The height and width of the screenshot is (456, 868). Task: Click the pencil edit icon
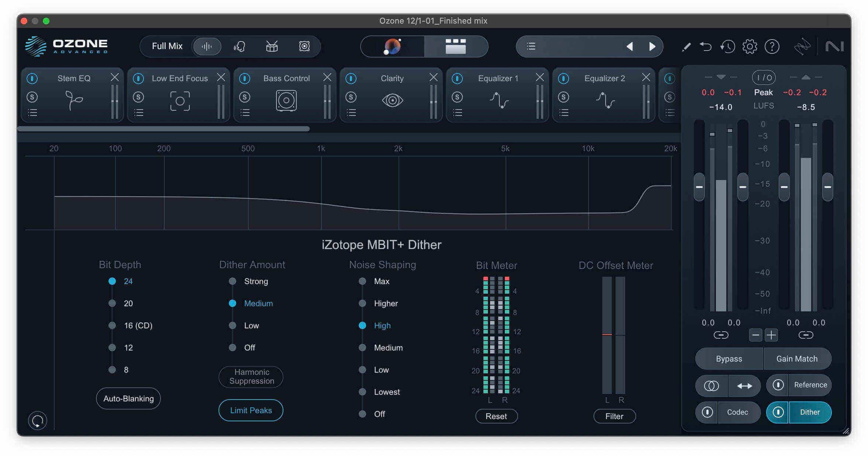[686, 47]
